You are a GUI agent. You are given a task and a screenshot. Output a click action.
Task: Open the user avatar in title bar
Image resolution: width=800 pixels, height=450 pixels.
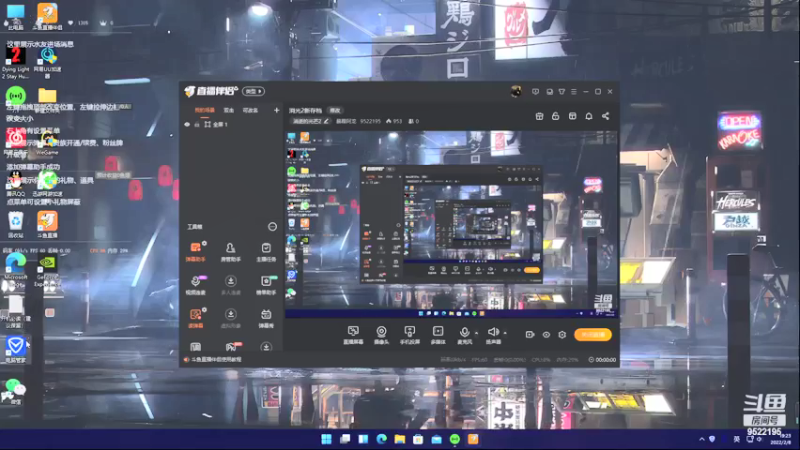(x=516, y=91)
